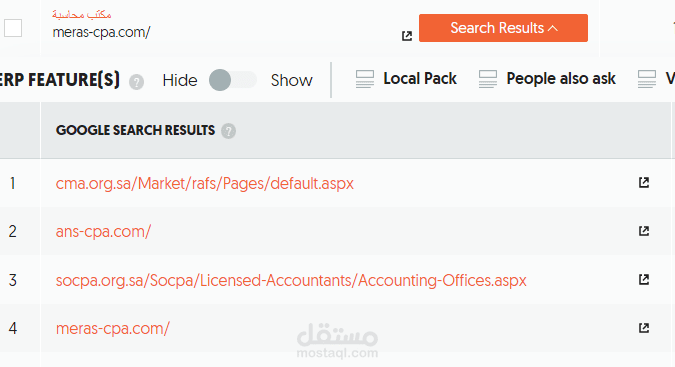The image size is (675, 367).
Task: Click the People also ask feature icon
Action: 488,79
